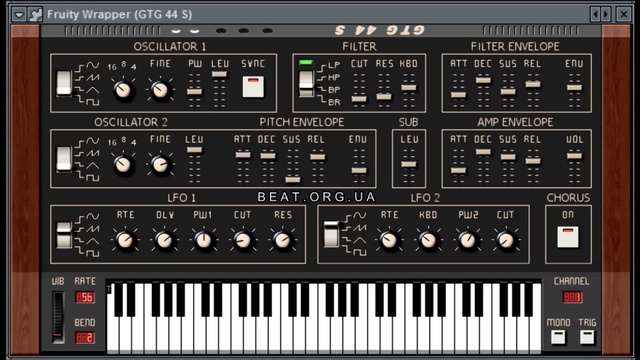This screenshot has width=640, height=360.
Task: Click the Pitch Envelope ATT slider
Action: tap(243, 155)
